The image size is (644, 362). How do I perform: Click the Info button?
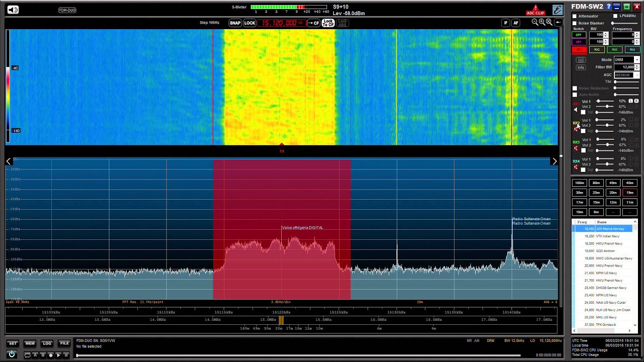581,67
